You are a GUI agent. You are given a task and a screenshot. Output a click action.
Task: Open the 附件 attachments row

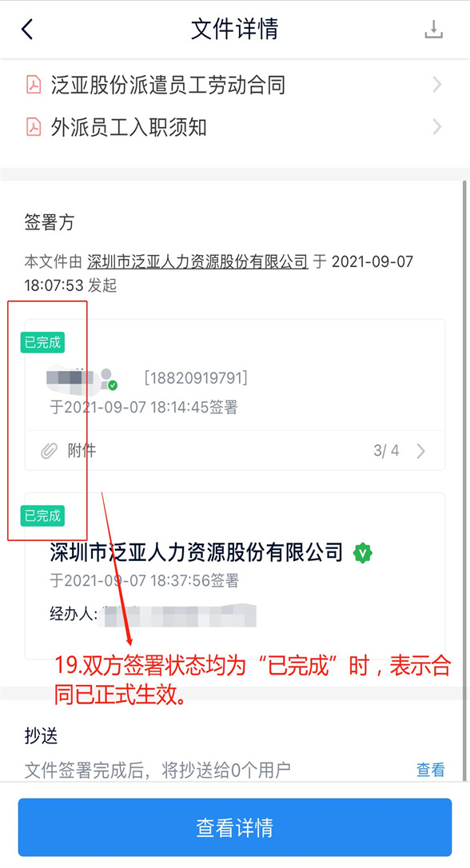click(235, 451)
